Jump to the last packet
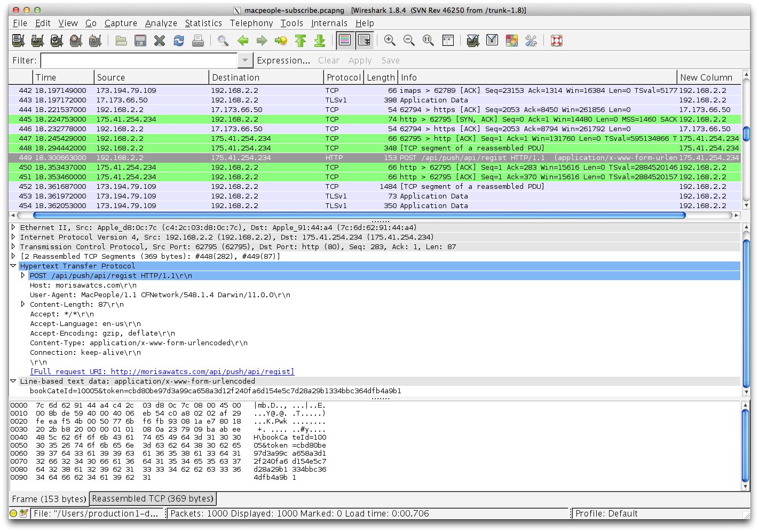This screenshot has width=759, height=532. coord(320,41)
